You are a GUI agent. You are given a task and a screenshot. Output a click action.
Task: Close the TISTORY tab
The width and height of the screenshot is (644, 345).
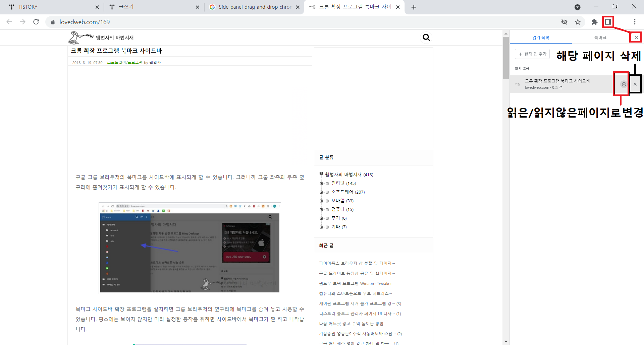point(97,7)
